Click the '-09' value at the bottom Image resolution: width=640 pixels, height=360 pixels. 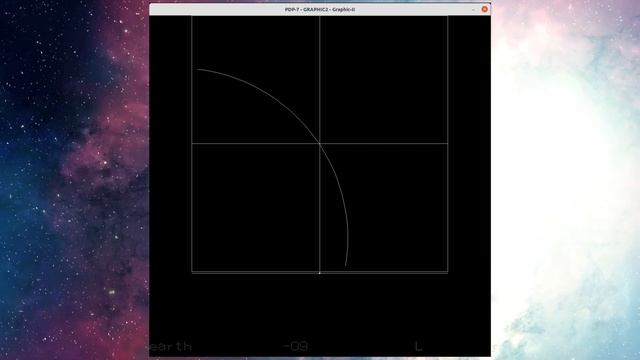tap(296, 347)
